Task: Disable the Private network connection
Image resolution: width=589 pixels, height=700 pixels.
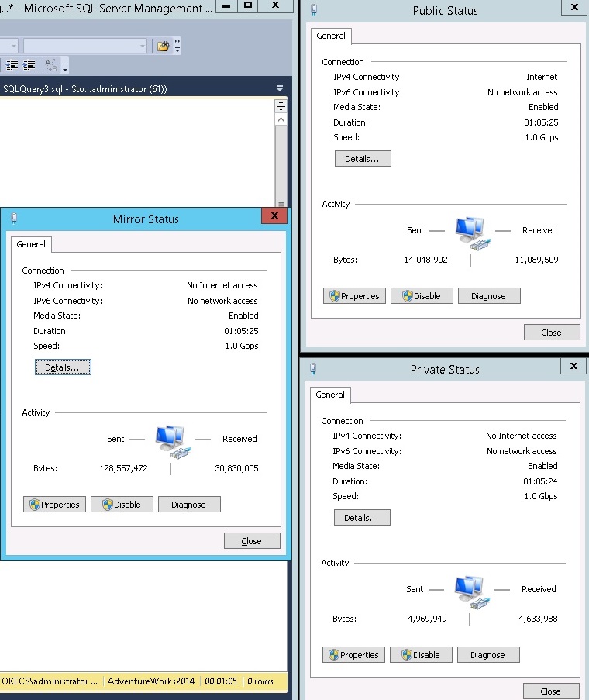Action: (x=422, y=655)
